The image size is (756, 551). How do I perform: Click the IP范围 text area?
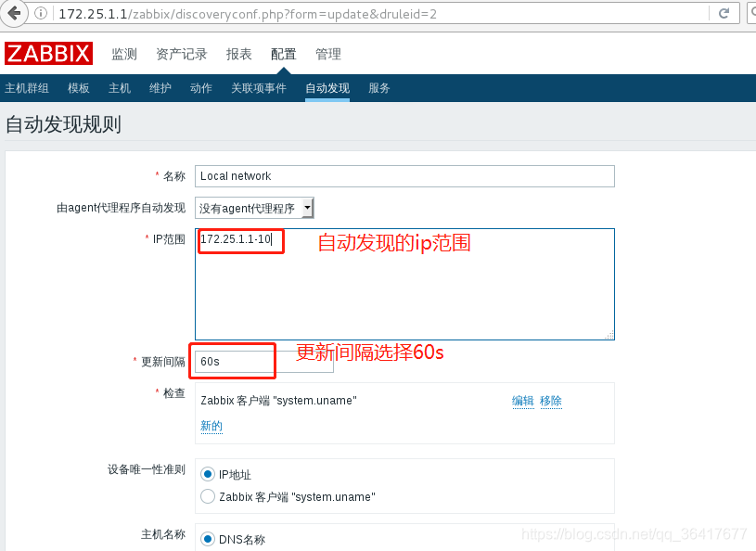(x=404, y=284)
